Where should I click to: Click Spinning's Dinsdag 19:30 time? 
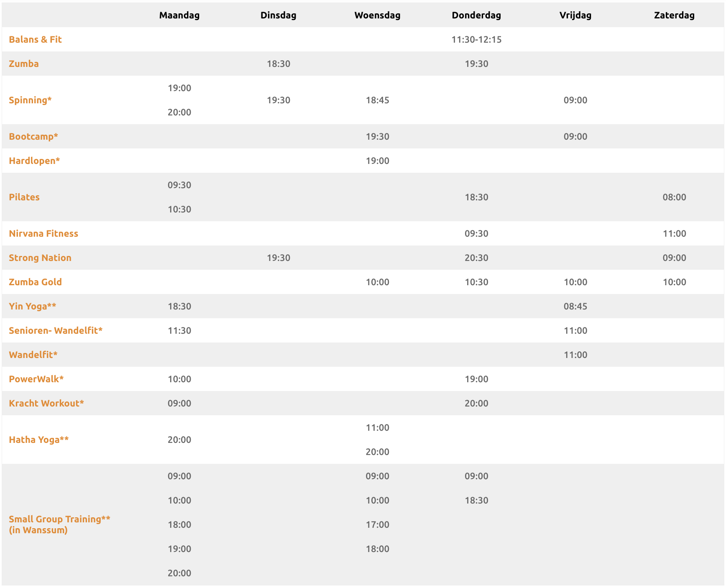click(279, 100)
